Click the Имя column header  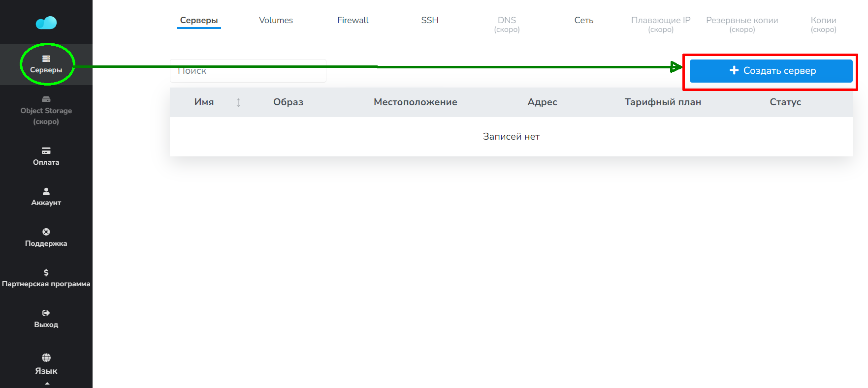click(204, 102)
